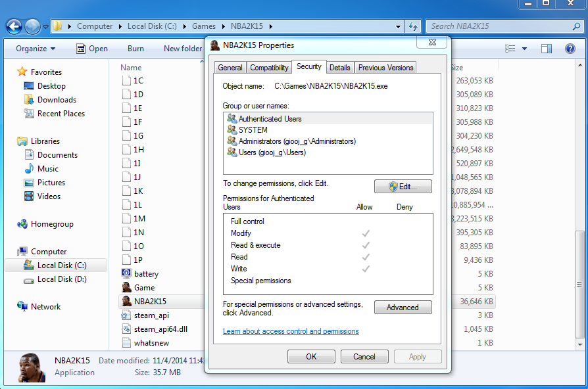Open recent pages dropdown next to Forward
Viewport: 588px width, 389px height.
click(x=45, y=26)
